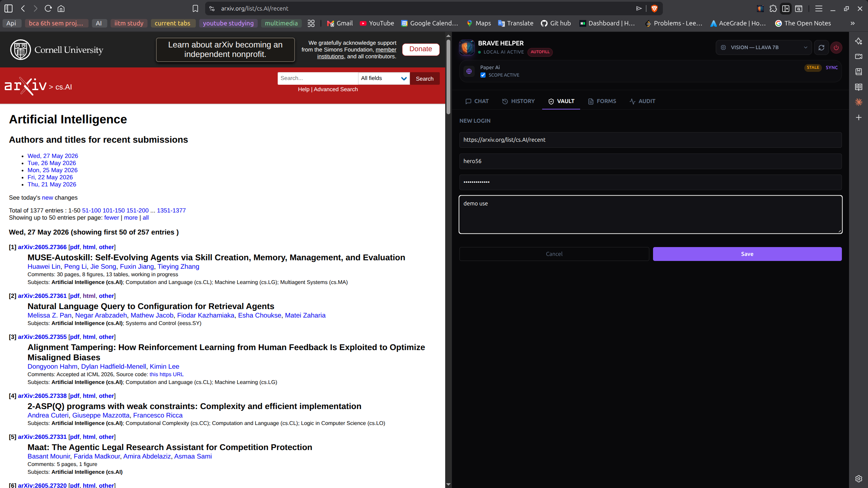Open the browser home page icon
The width and height of the screenshot is (868, 488).
pos(61,8)
